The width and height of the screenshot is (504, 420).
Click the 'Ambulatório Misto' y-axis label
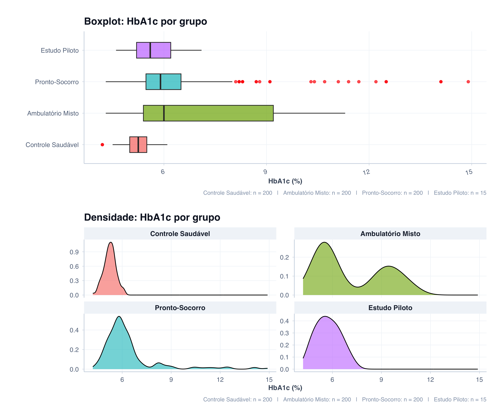tap(53, 113)
